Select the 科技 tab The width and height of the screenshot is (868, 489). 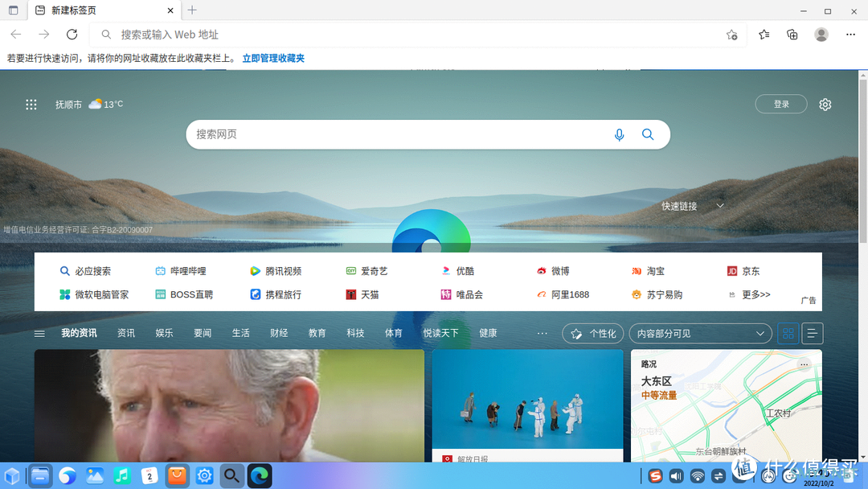[x=355, y=333]
